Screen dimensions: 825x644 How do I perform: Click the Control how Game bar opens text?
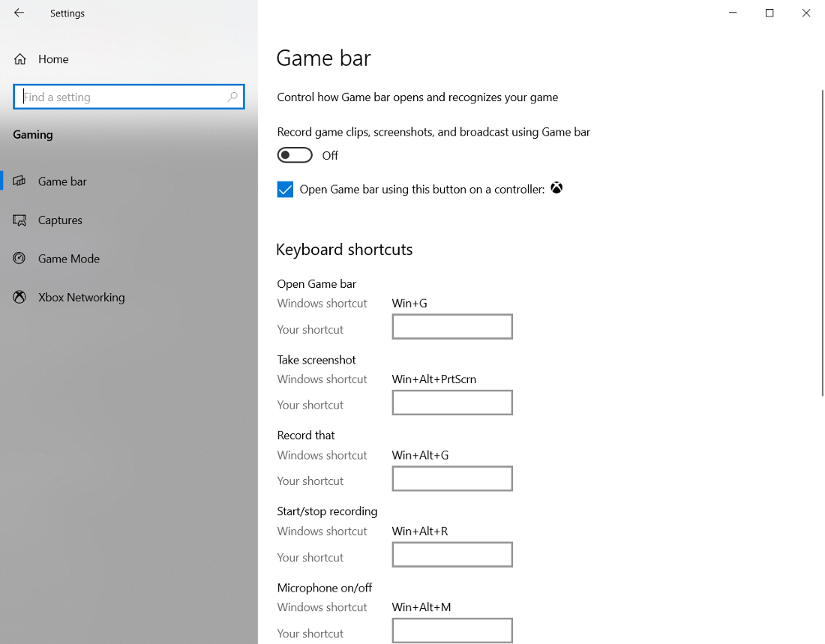(x=417, y=97)
